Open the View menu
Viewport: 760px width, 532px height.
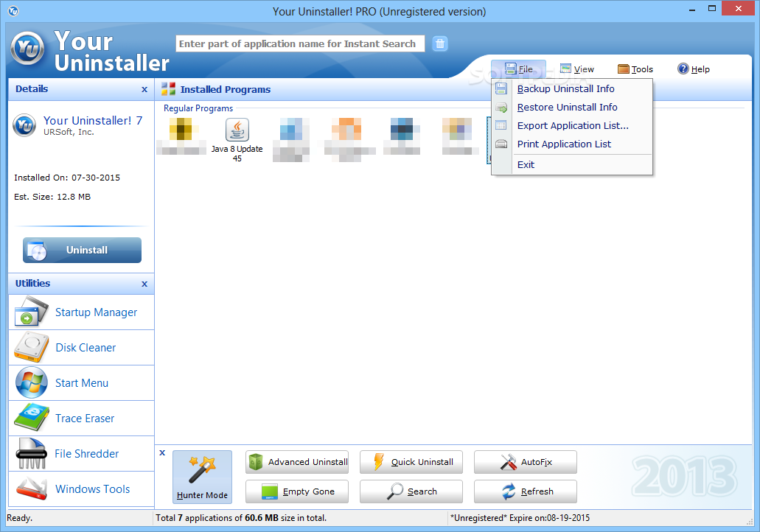pyautogui.click(x=576, y=69)
